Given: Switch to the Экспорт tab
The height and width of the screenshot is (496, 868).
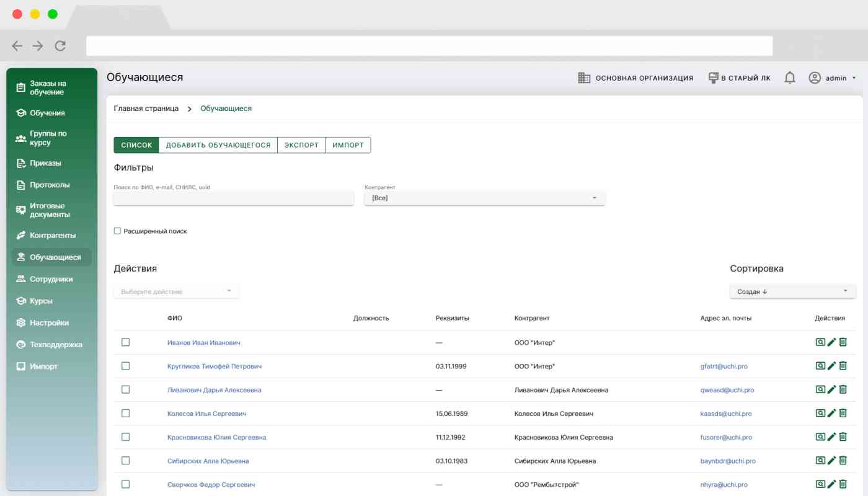Looking at the screenshot, I should pyautogui.click(x=301, y=145).
